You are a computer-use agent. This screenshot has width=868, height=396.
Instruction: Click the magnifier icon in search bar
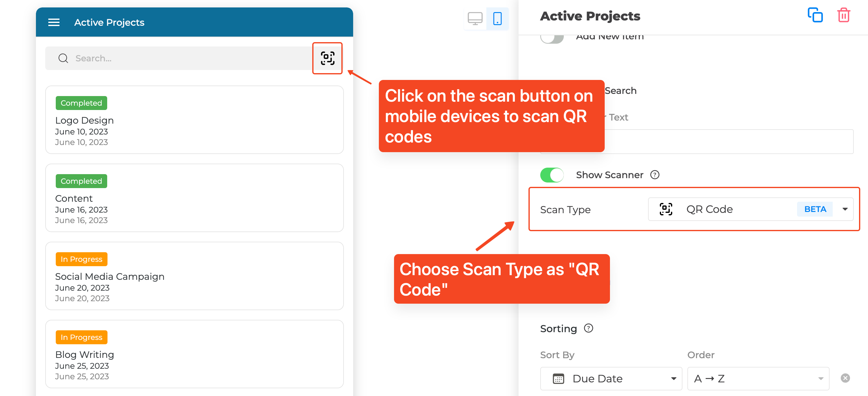63,58
